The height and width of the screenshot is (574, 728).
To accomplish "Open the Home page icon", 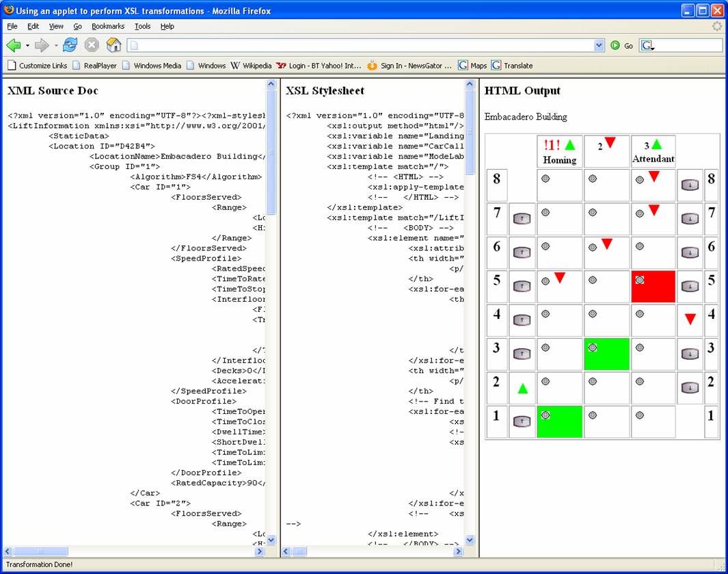I will 113,45.
